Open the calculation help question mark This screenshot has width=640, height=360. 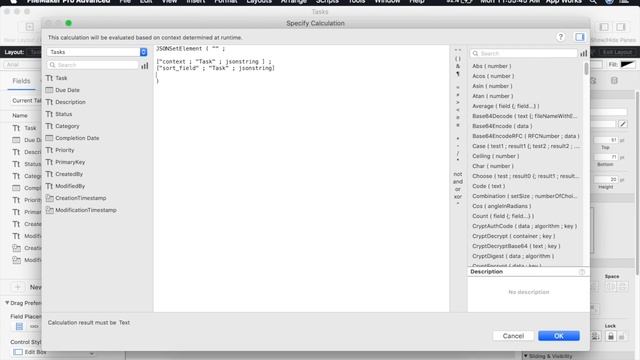[x=560, y=37]
